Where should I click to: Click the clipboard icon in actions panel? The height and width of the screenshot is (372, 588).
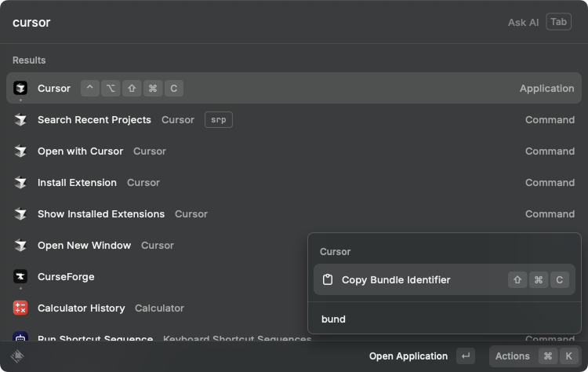click(328, 279)
